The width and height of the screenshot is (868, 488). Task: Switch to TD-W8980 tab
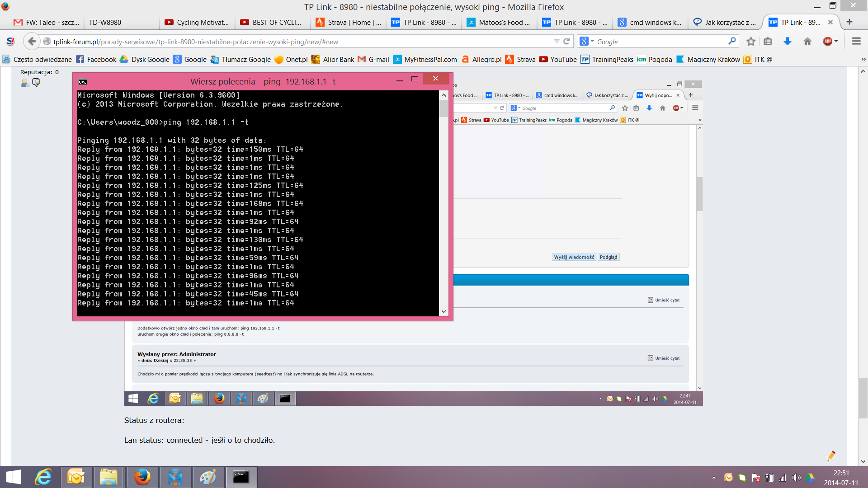(105, 22)
